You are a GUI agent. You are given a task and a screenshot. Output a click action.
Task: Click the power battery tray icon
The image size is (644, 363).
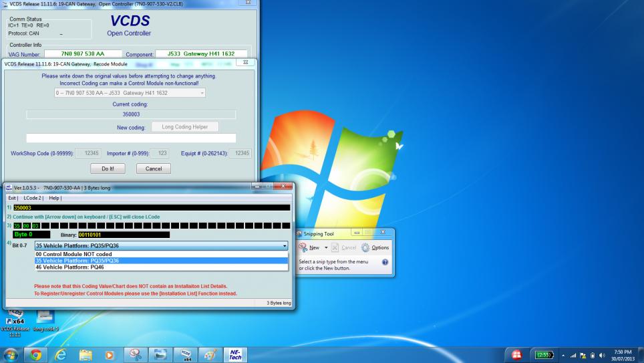pyautogui.click(x=593, y=355)
